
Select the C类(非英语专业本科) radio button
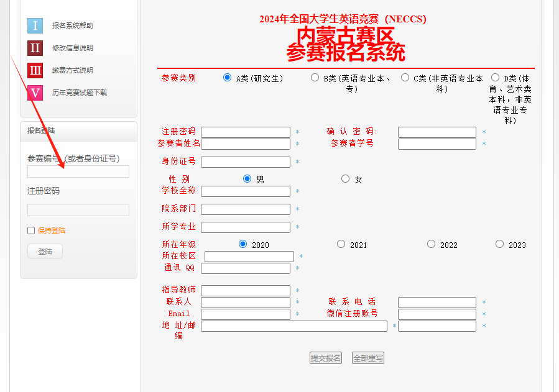(x=405, y=78)
